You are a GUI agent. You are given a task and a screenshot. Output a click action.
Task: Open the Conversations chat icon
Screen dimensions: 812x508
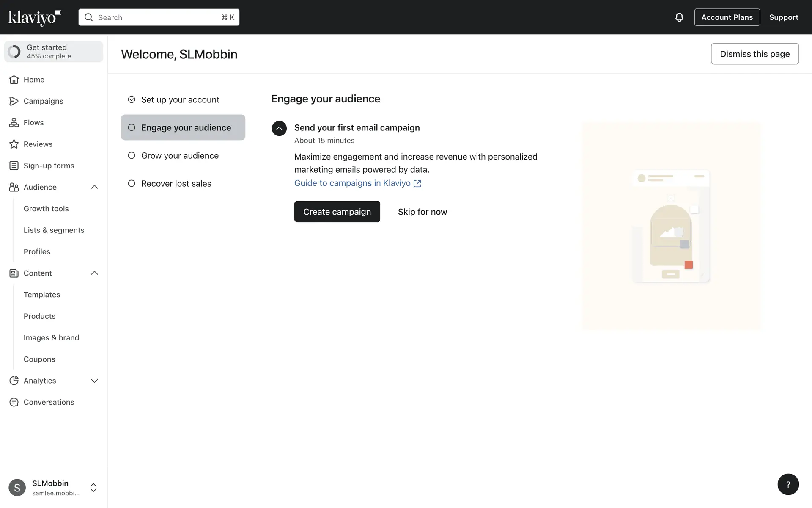click(x=14, y=402)
